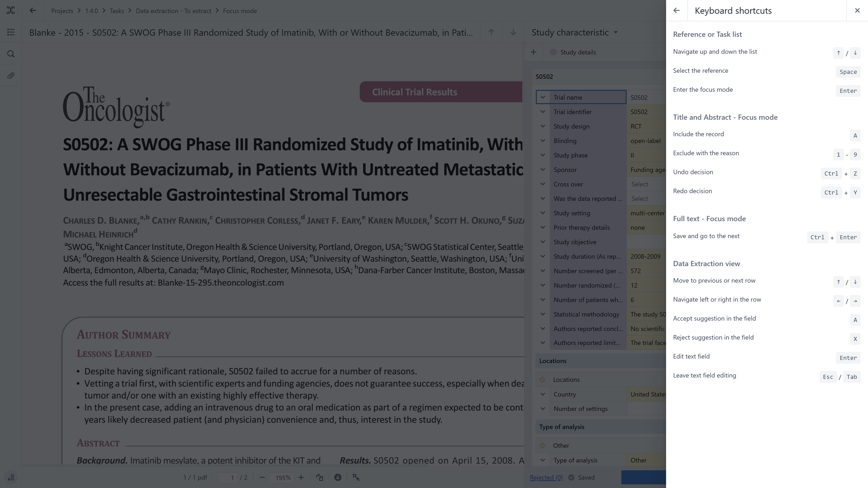
Task: Click the 2008-2009 study duration value
Action: tap(646, 257)
